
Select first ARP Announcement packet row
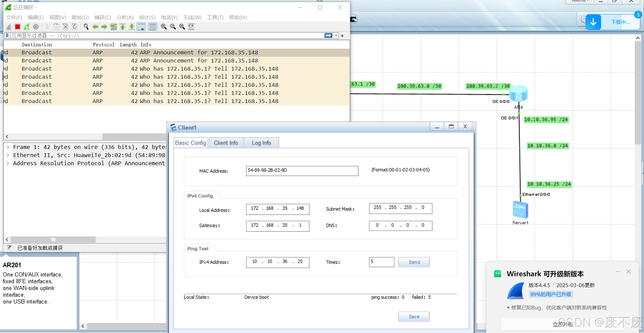[x=176, y=52]
